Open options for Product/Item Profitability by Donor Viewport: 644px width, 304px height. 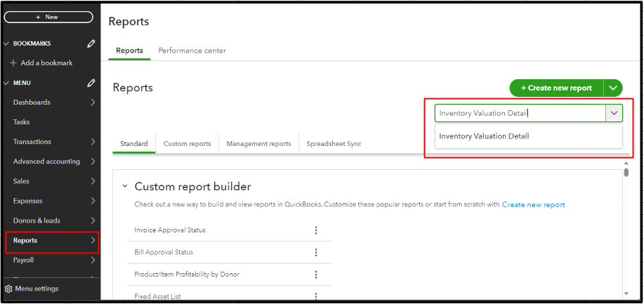(x=316, y=275)
